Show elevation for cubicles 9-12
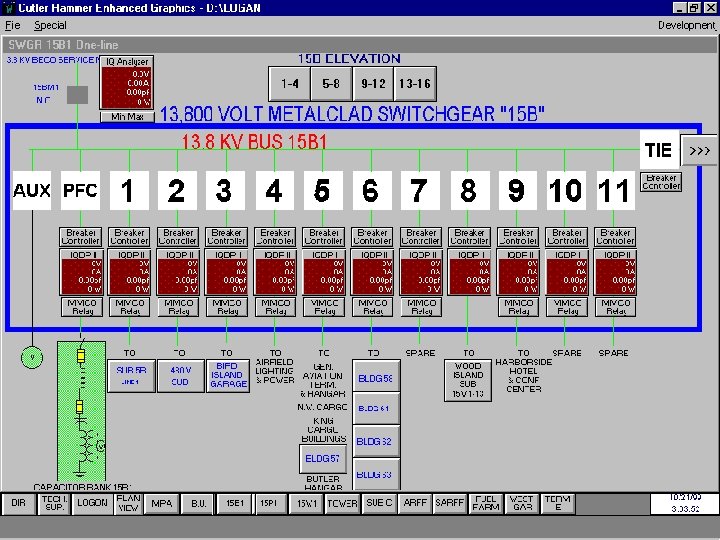The height and width of the screenshot is (540, 720). pos(373,84)
